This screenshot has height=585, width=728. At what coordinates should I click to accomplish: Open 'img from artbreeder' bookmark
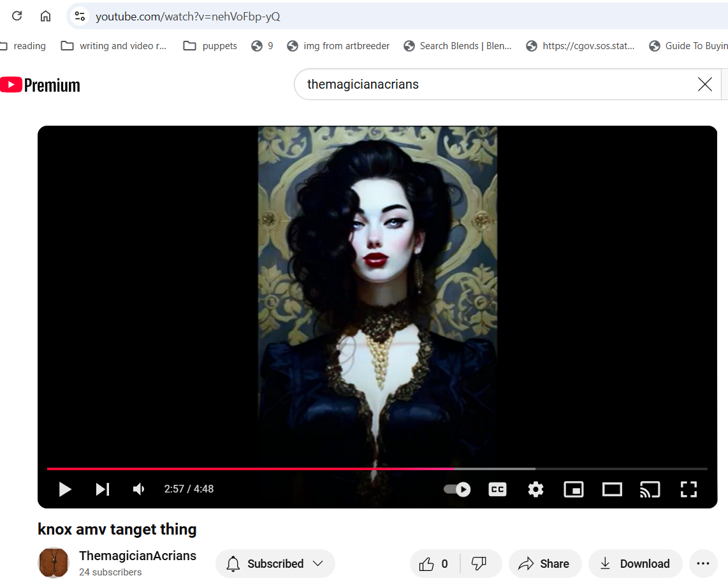[x=339, y=46]
